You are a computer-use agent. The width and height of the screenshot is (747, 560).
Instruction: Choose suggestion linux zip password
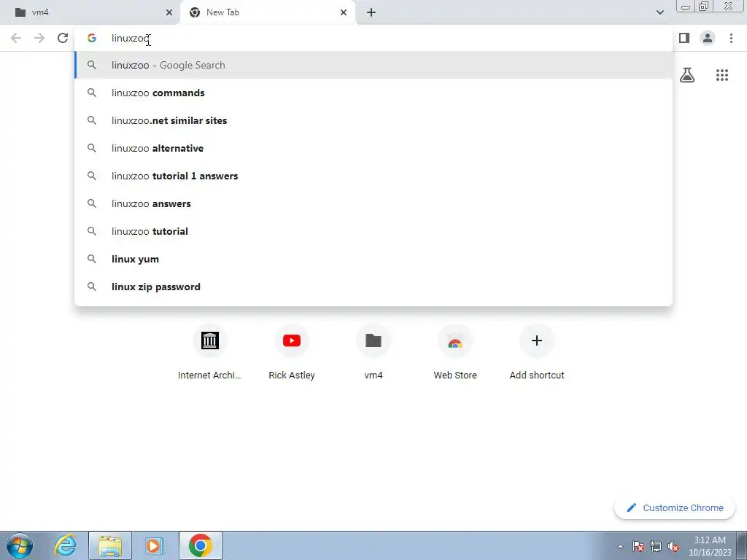[373, 287]
